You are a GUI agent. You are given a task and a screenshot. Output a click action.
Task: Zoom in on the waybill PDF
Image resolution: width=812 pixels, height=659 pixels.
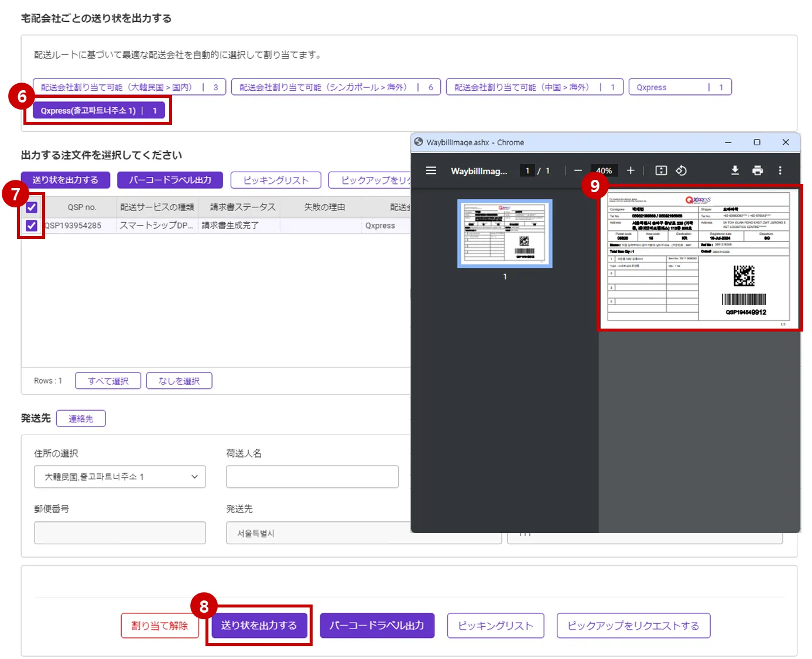(x=631, y=170)
